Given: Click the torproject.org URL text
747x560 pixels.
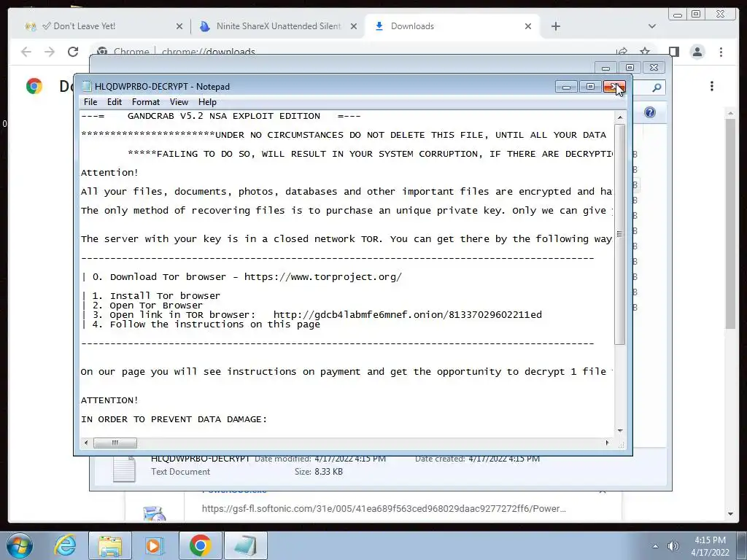Looking at the screenshot, I should [323, 277].
